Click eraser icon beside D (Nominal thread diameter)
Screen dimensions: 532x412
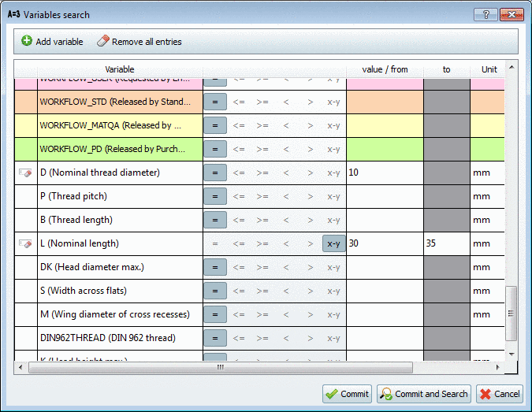coord(25,173)
